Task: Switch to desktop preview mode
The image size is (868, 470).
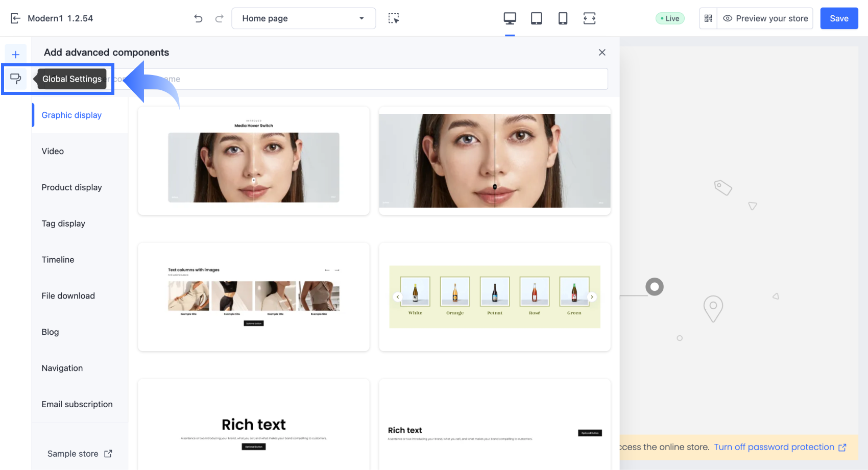Action: pos(510,18)
